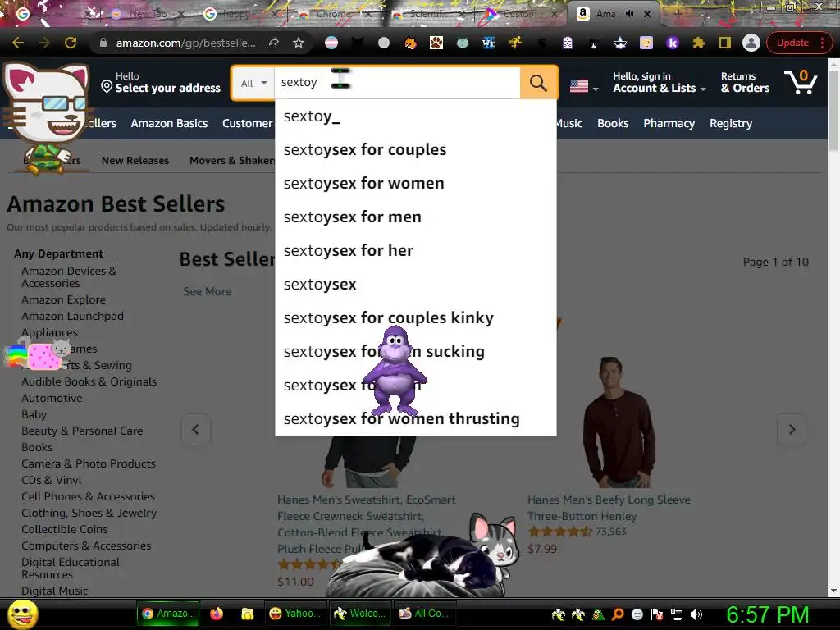
Task: Open Collectible Coins department
Action: click(x=64, y=529)
